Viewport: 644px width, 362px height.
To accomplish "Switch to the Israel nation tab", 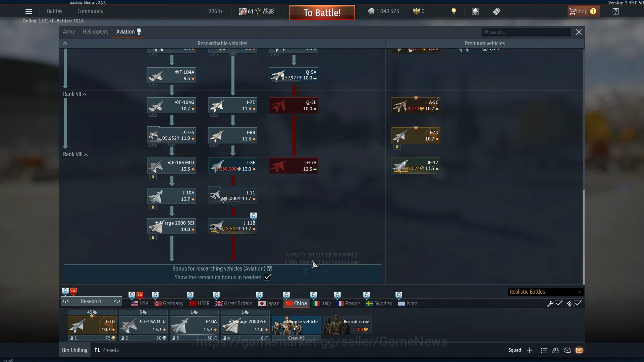I will [408, 304].
